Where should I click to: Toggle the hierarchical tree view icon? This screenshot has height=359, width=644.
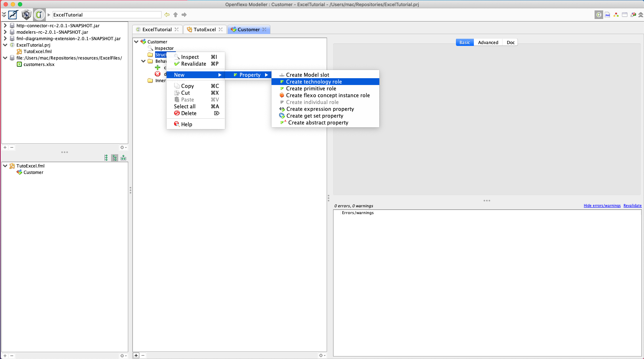[115, 158]
